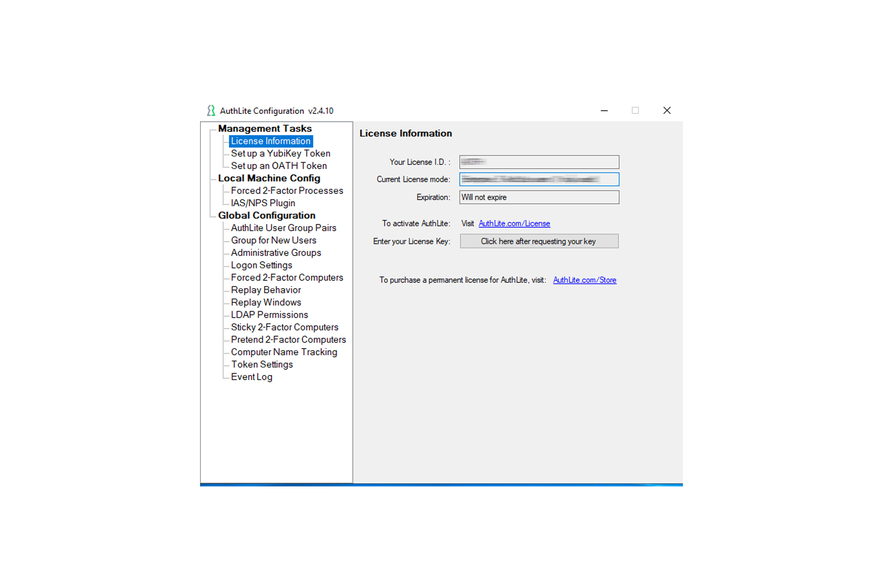Open Replay Behavior settings
The image size is (883, 588).
point(266,290)
